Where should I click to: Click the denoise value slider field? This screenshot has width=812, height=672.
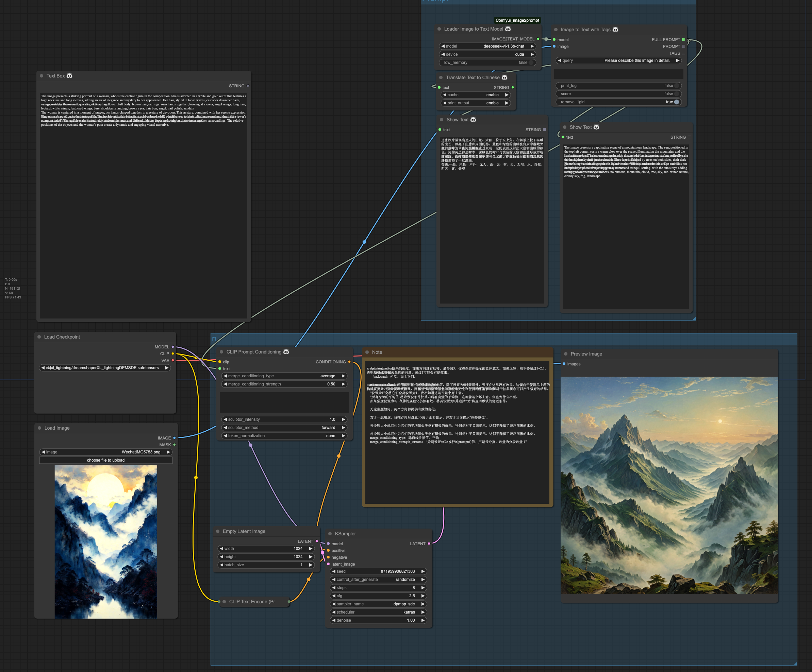pos(378,620)
